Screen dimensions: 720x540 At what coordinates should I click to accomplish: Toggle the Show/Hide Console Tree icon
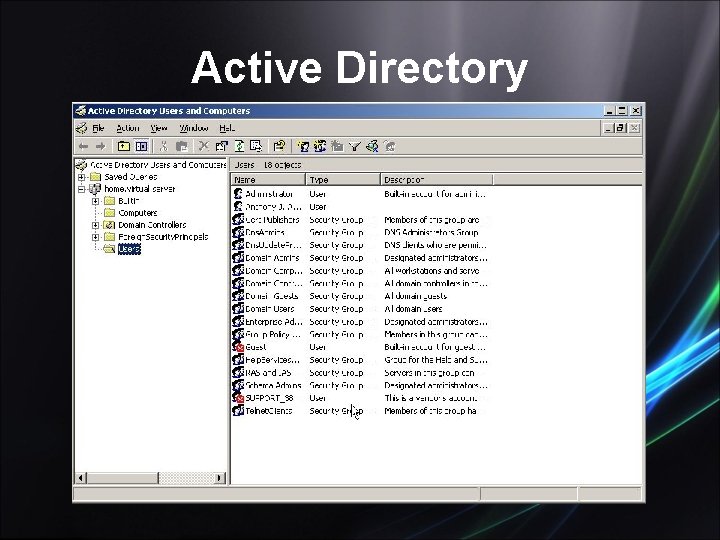click(x=141, y=146)
